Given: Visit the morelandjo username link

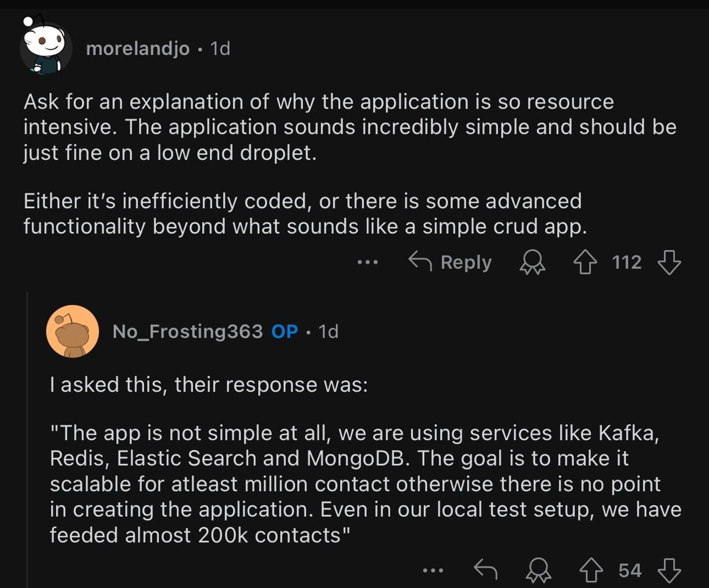Looking at the screenshot, I should pos(138,49).
